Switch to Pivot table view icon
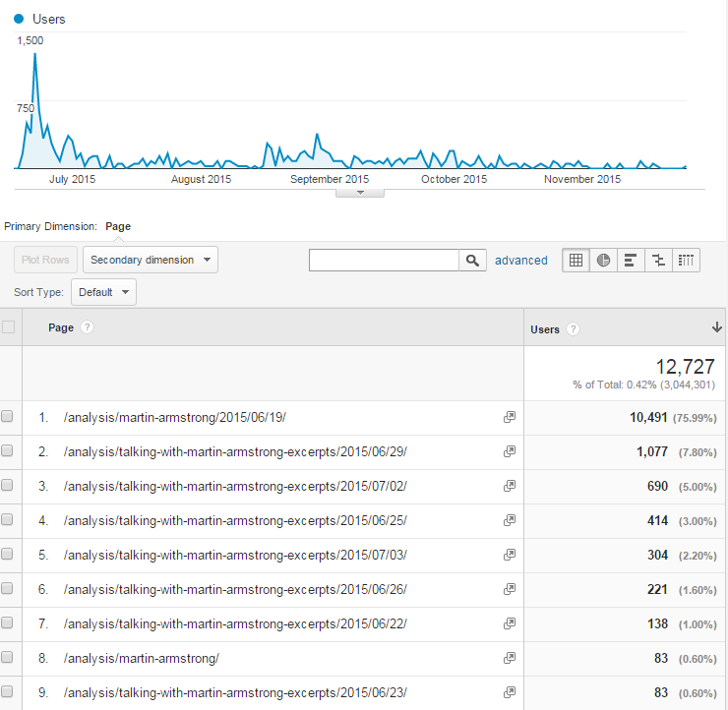This screenshot has width=728, height=710. (x=686, y=261)
